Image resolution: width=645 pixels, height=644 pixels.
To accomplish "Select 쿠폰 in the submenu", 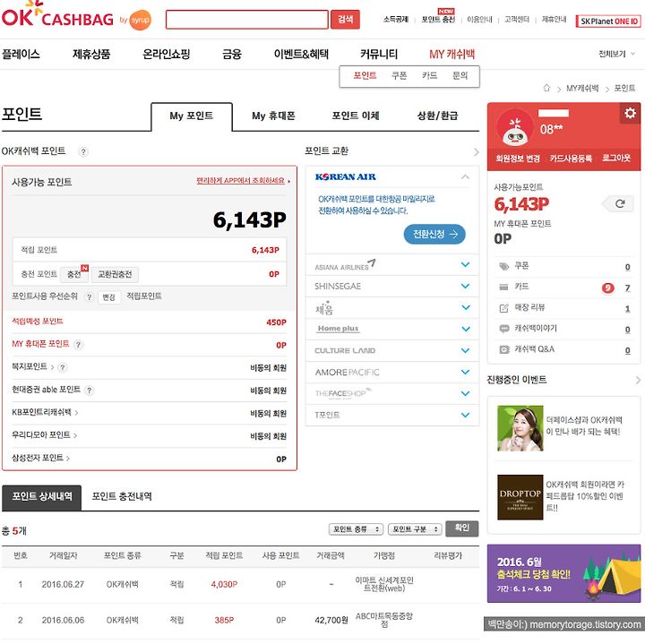I will click(399, 75).
